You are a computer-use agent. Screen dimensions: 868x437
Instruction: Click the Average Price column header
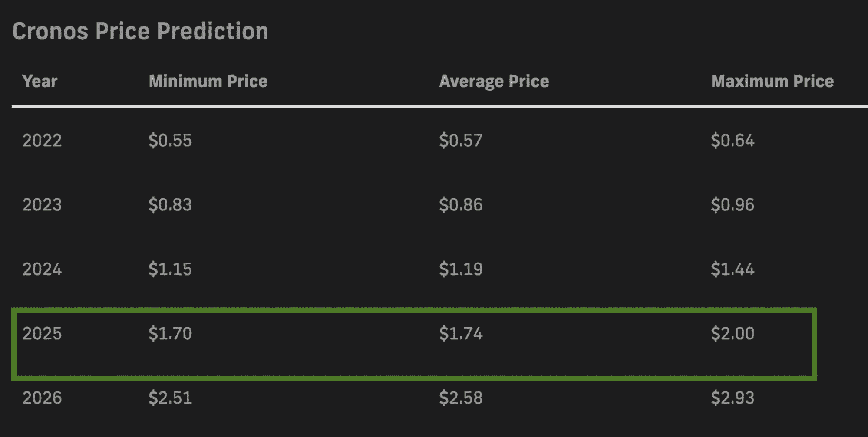(x=494, y=81)
